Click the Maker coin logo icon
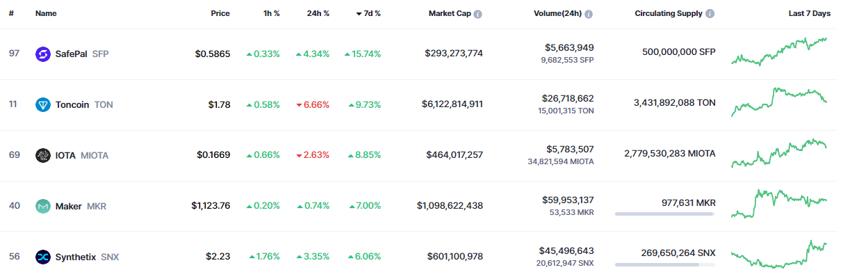868x279 pixels. coord(43,206)
